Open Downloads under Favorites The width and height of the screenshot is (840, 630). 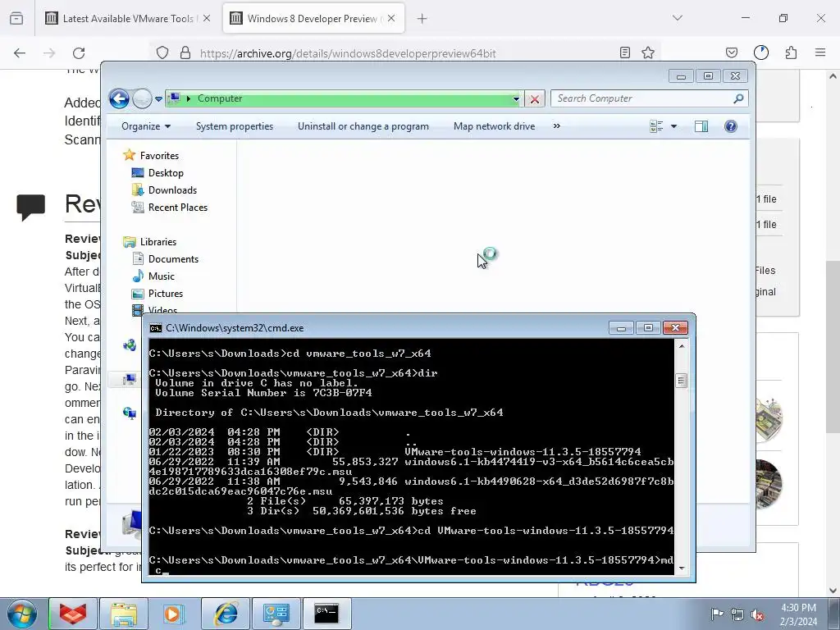(x=172, y=190)
